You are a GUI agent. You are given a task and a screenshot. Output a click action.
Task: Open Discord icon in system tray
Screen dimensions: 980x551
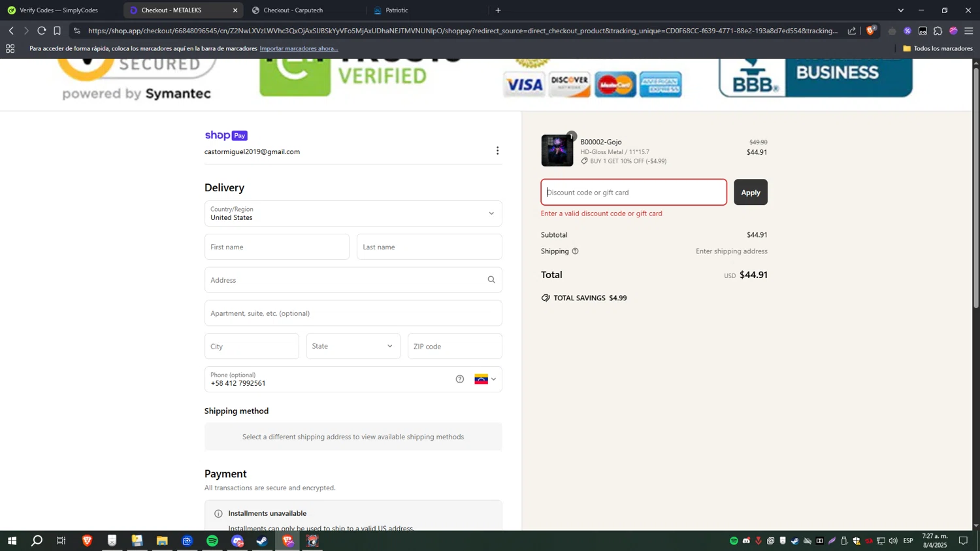(746, 541)
